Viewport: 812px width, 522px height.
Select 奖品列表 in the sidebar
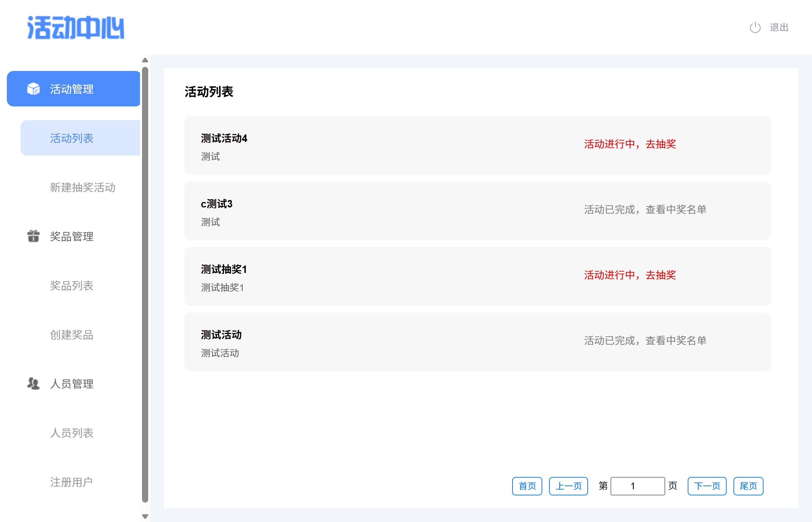[72, 286]
